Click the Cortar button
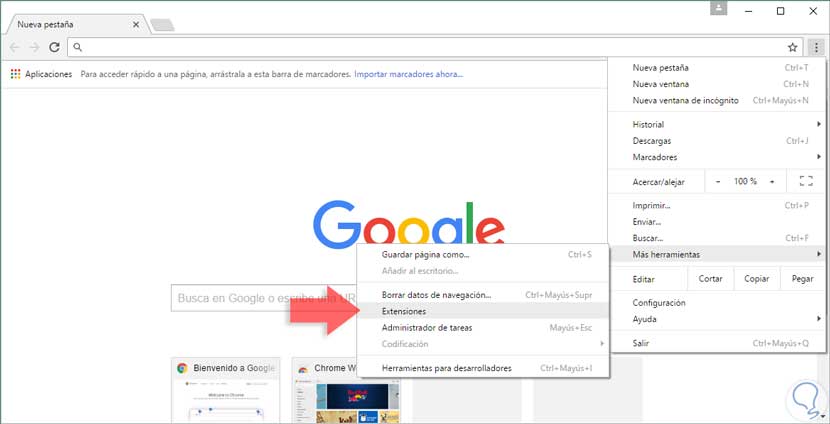 [x=710, y=279]
